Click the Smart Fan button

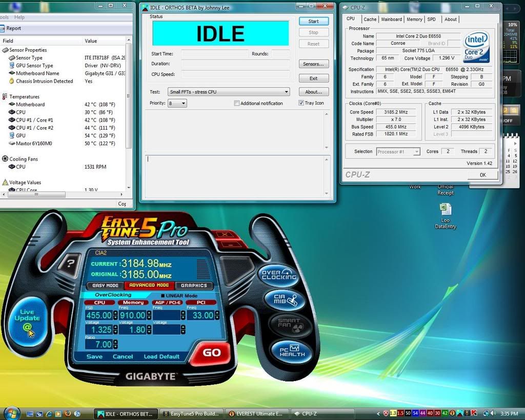click(289, 325)
